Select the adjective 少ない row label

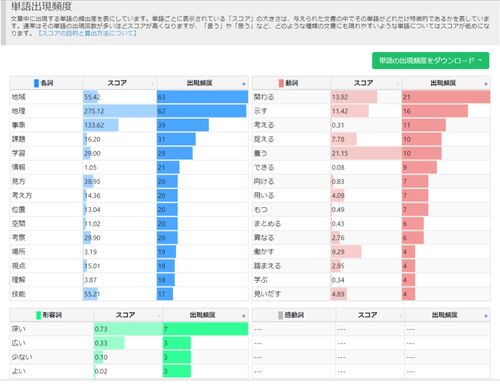[22, 357]
